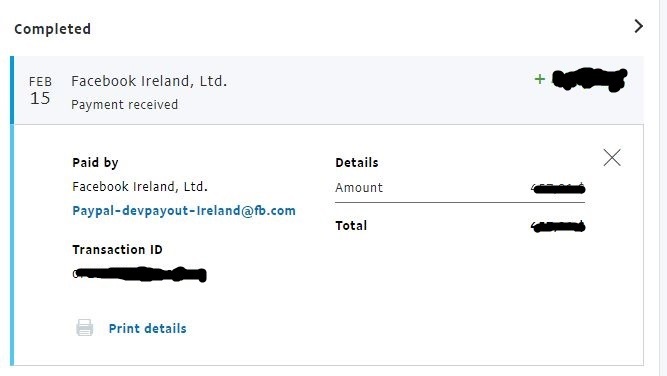Click the Payment received status text

point(125,105)
